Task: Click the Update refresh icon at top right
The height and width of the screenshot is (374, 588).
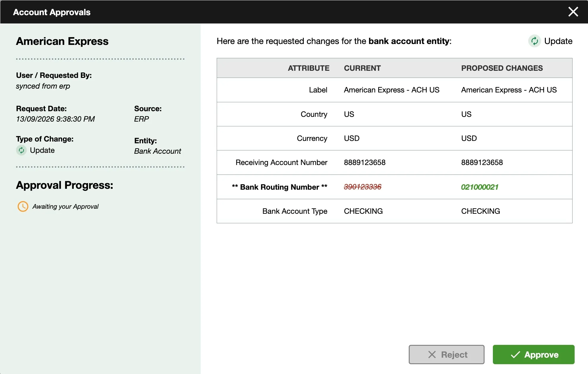Action: pos(534,41)
